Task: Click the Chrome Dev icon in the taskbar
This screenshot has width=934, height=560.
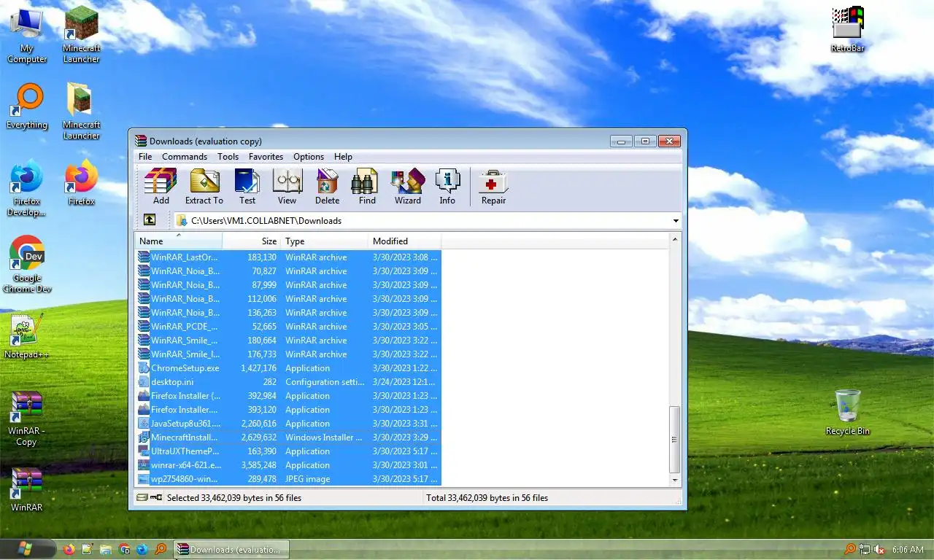Action: click(124, 549)
